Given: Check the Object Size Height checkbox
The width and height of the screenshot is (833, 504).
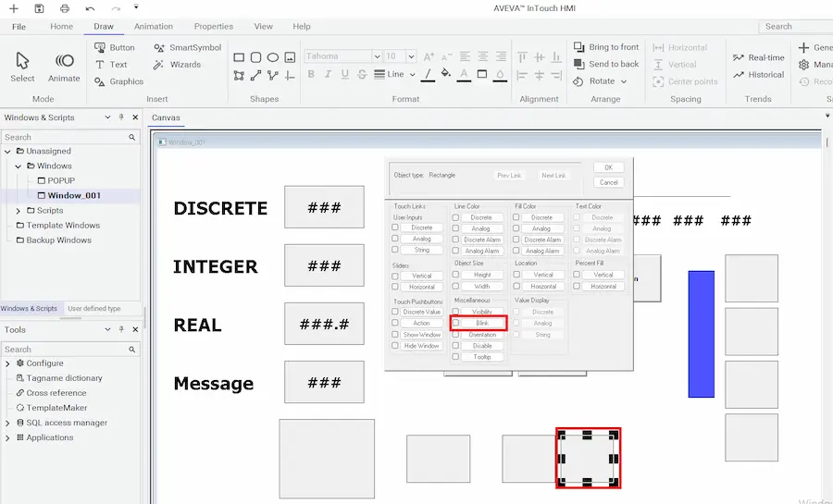Looking at the screenshot, I should (455, 275).
